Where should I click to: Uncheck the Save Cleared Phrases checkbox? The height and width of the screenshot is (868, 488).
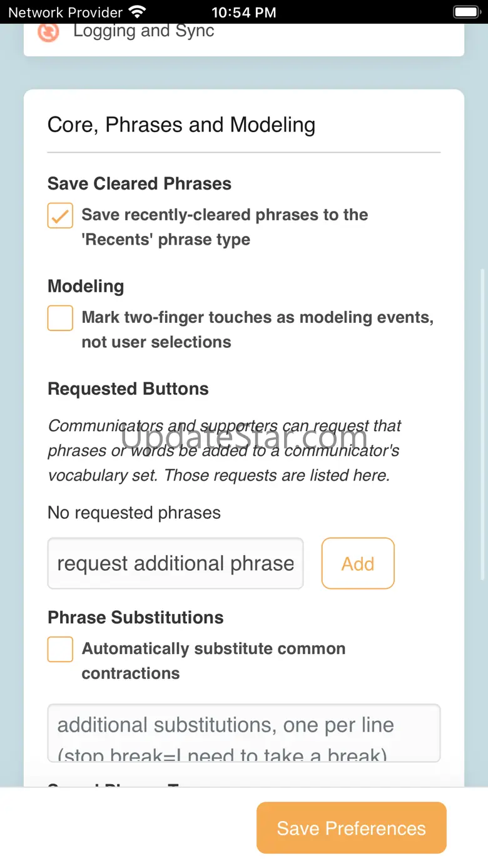tap(60, 216)
